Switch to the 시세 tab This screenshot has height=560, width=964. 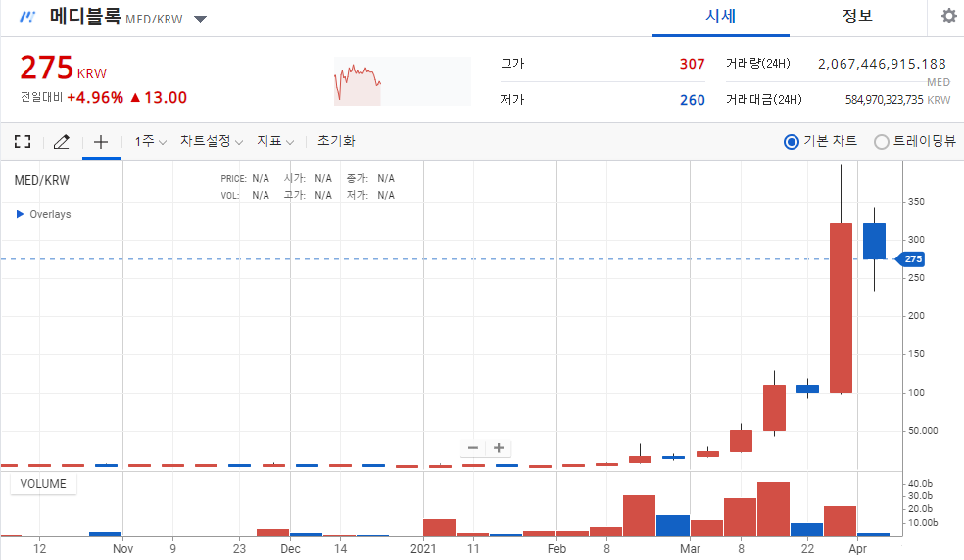(x=720, y=18)
